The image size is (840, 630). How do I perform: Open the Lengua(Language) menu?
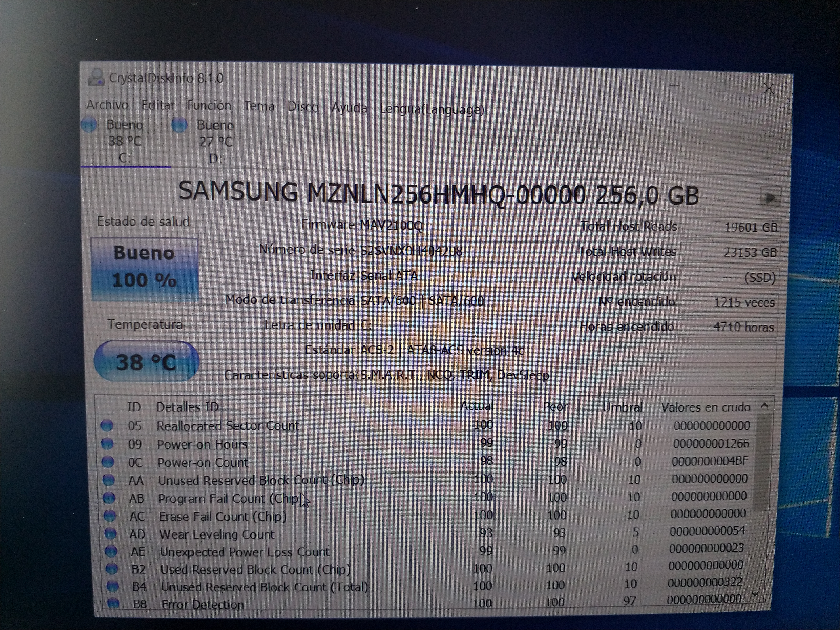click(432, 109)
